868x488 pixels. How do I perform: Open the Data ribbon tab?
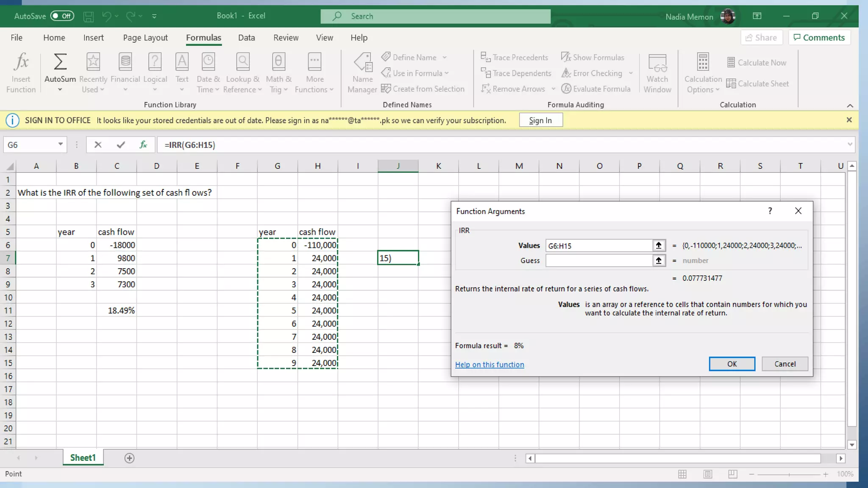point(246,38)
